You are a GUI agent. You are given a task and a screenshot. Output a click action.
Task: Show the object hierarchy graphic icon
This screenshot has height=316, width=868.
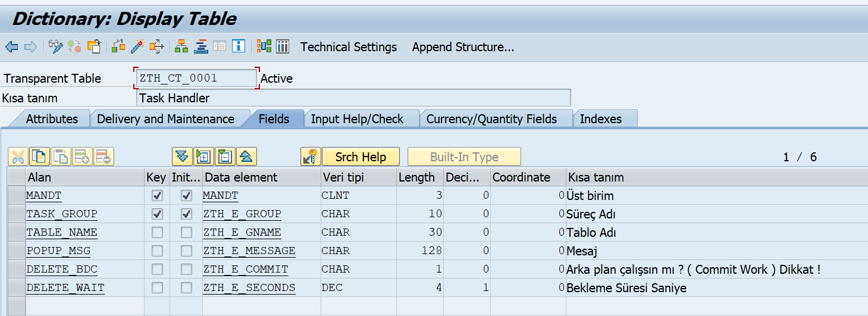181,46
